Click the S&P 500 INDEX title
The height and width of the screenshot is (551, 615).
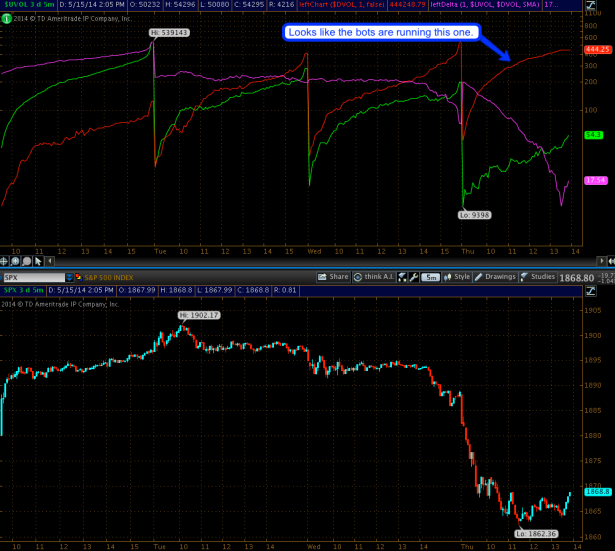pyautogui.click(x=109, y=278)
